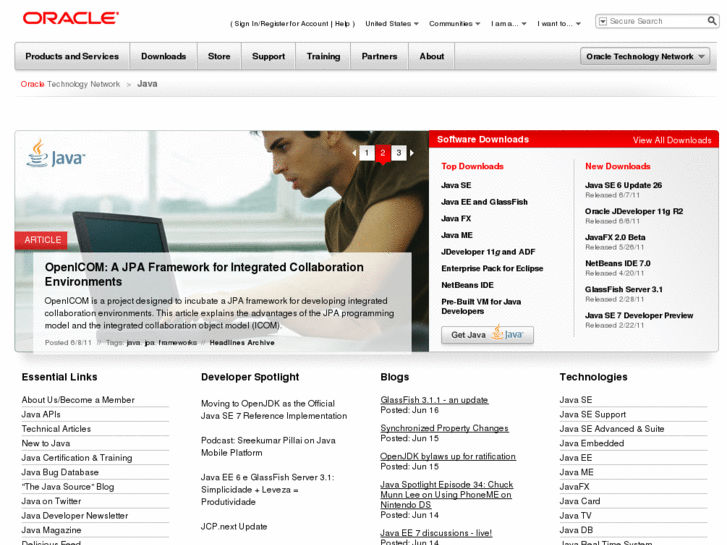Screen dimensions: 727x545
Task: Open Java ME under Top Downloads
Action: tap(457, 235)
